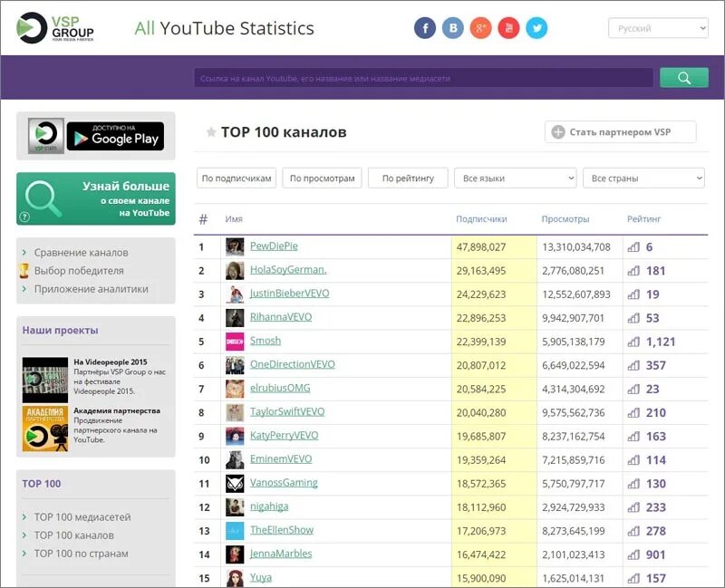Sort by По рейтингу
Viewport: 725px width, 588px height.
pos(408,178)
